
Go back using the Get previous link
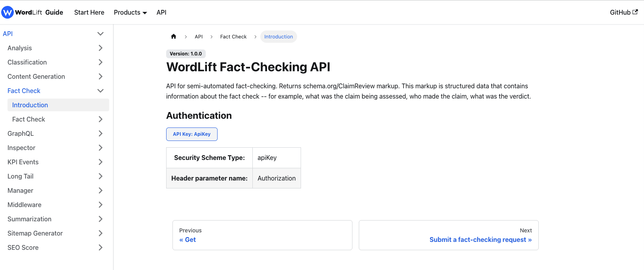pyautogui.click(x=188, y=240)
